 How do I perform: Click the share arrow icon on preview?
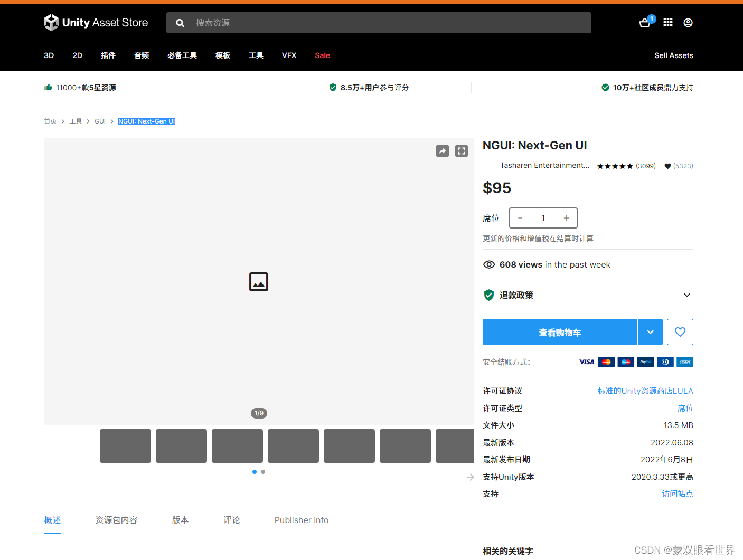tap(443, 151)
